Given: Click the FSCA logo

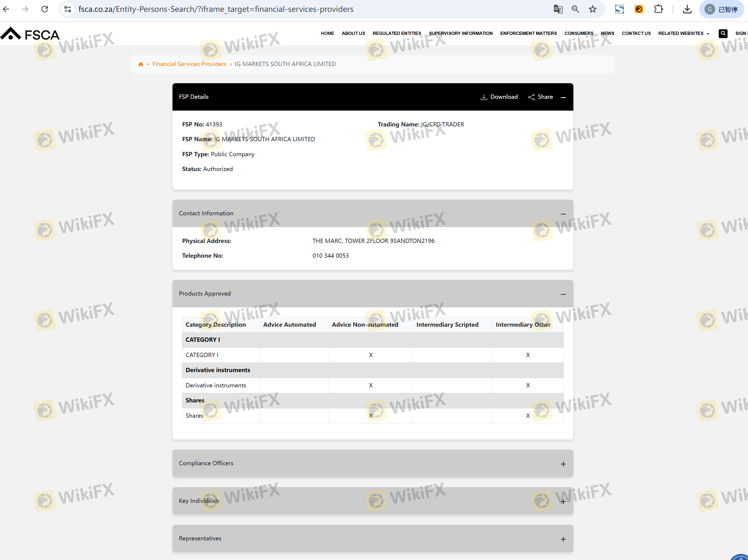Looking at the screenshot, I should 30,34.
